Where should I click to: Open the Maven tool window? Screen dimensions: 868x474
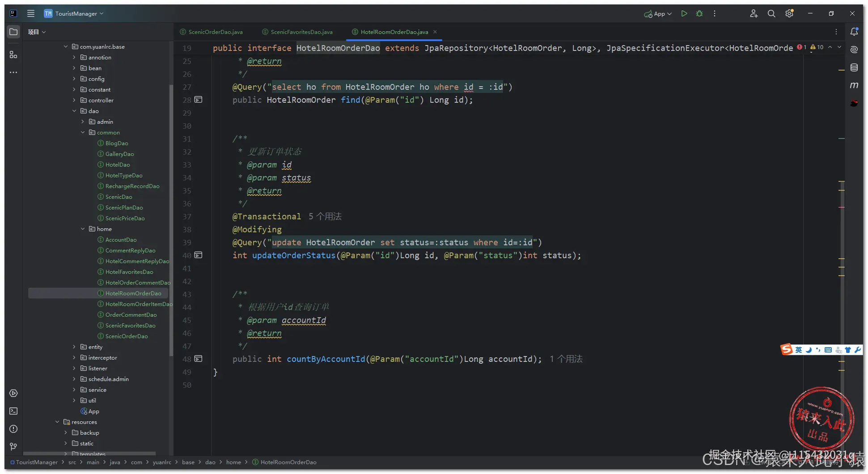pyautogui.click(x=854, y=85)
